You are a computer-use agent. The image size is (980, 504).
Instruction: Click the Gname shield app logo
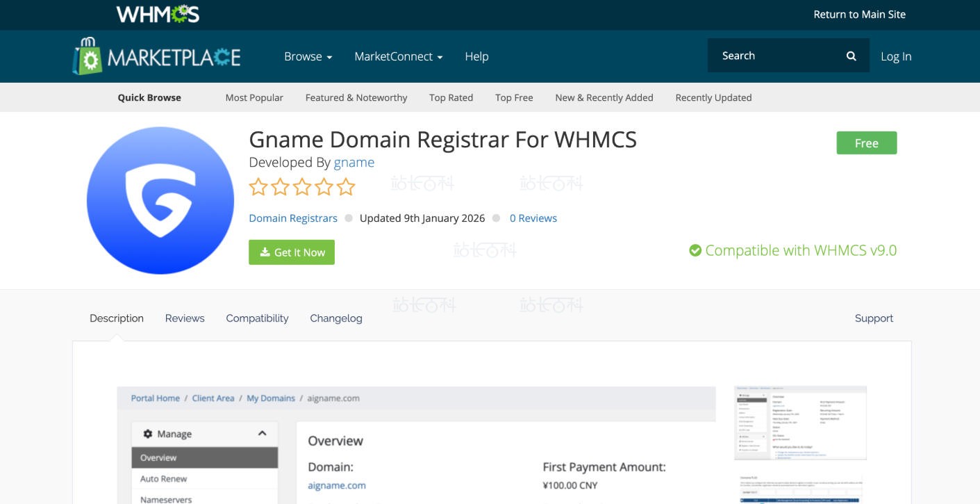pos(160,200)
